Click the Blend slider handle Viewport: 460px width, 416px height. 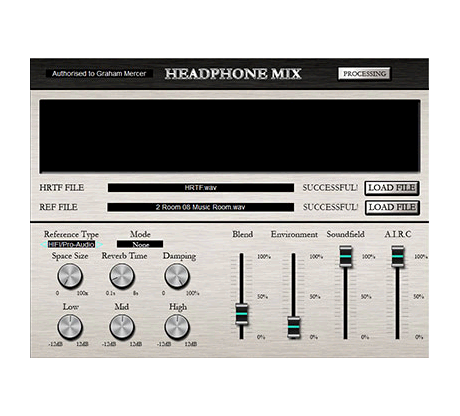point(241,314)
